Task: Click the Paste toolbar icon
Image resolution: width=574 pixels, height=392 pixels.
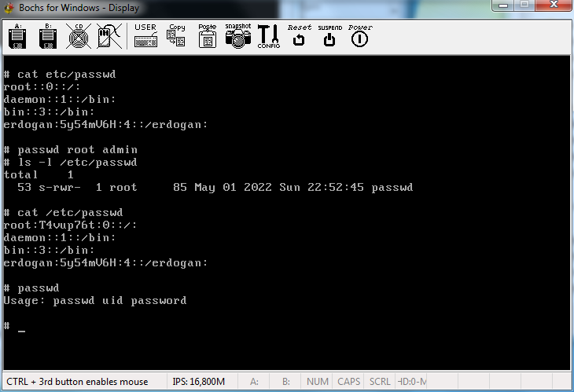Action: click(x=207, y=36)
